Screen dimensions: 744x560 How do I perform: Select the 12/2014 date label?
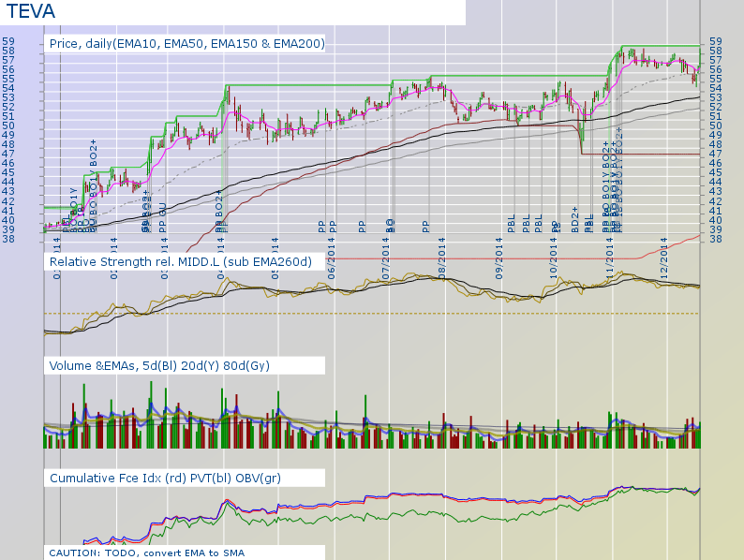click(663, 258)
